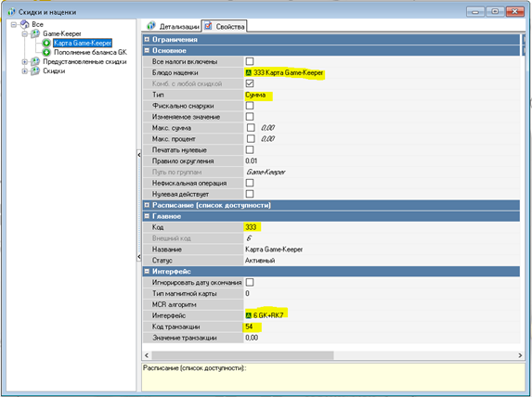Image resolution: width=532 pixels, height=397 pixels.
Task: Click the Путь по группам Game-Keeper value
Action: (266, 172)
